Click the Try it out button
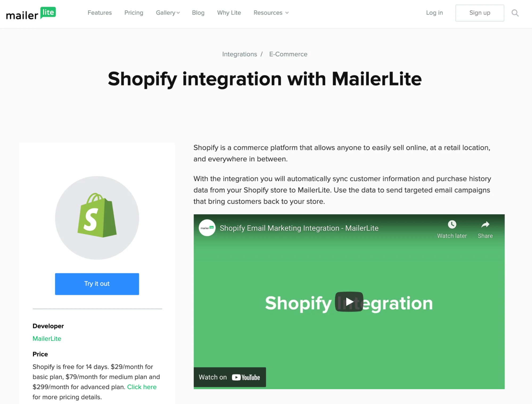532x404 pixels. [97, 283]
